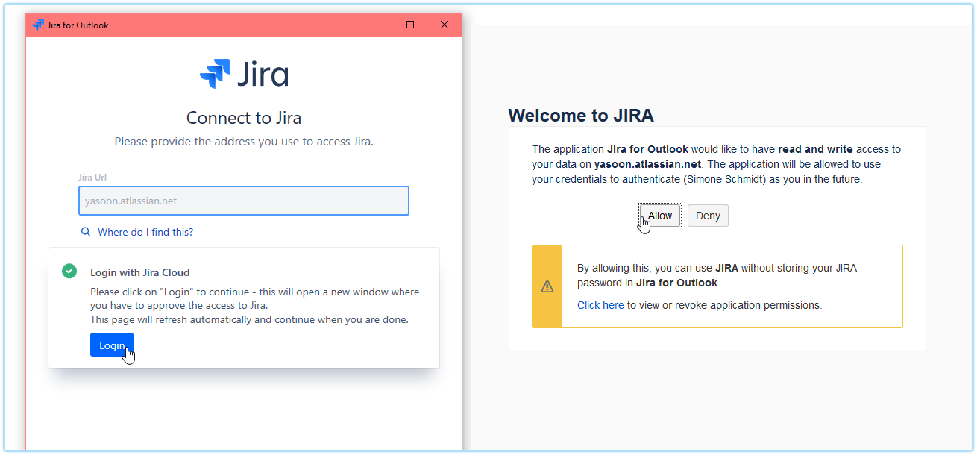The width and height of the screenshot is (980, 458).
Task: Click the green checkmark status icon
Action: 69,272
